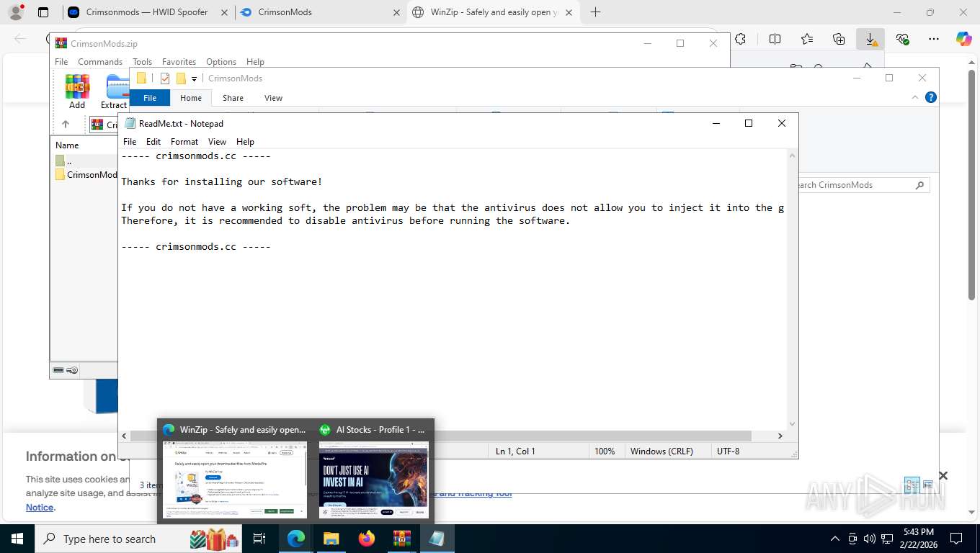Open Firefox from the taskbar

pyautogui.click(x=366, y=538)
